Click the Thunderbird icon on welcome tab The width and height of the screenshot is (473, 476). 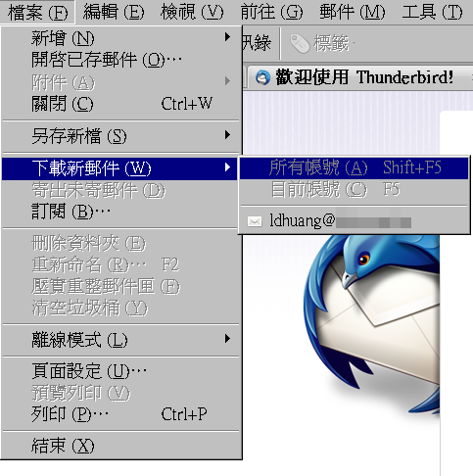[262, 77]
